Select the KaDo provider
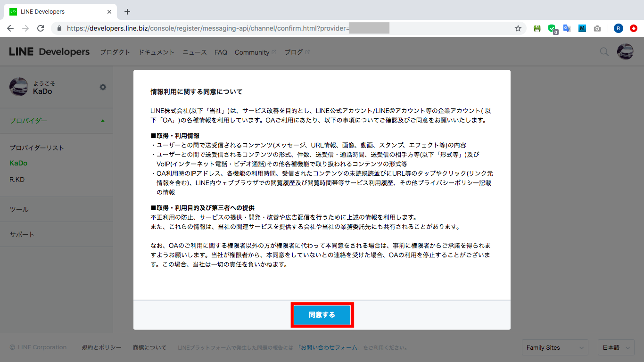Screen dimensions: 644x362 18,163
